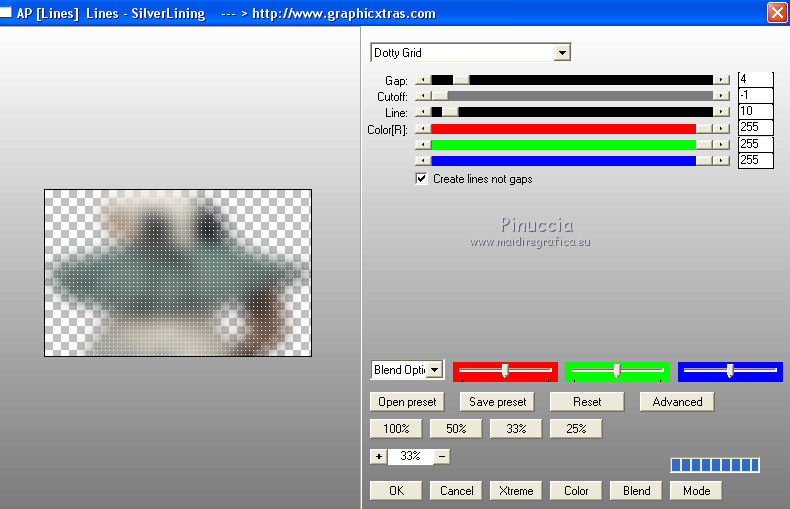Toggle the Create lines not gaps checkbox

(x=421, y=179)
